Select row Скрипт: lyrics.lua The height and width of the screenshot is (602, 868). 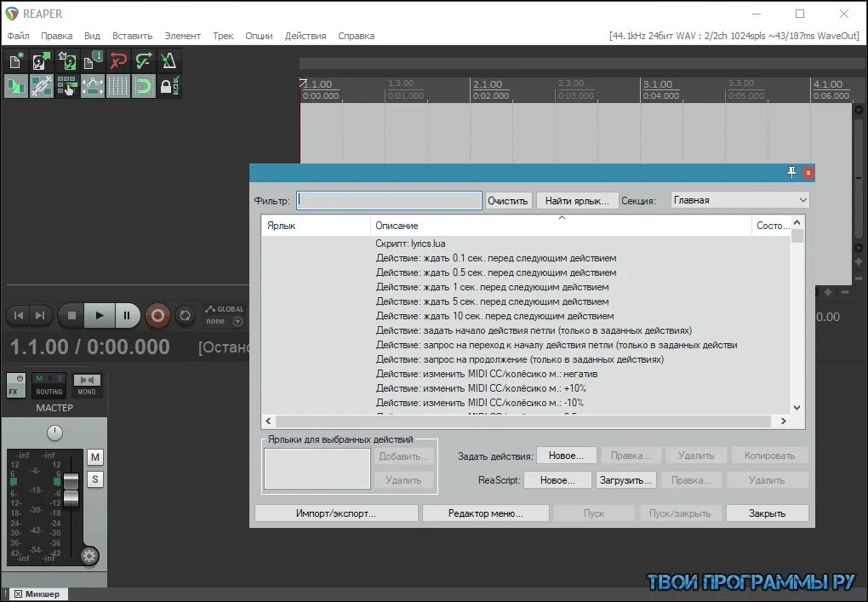[526, 244]
